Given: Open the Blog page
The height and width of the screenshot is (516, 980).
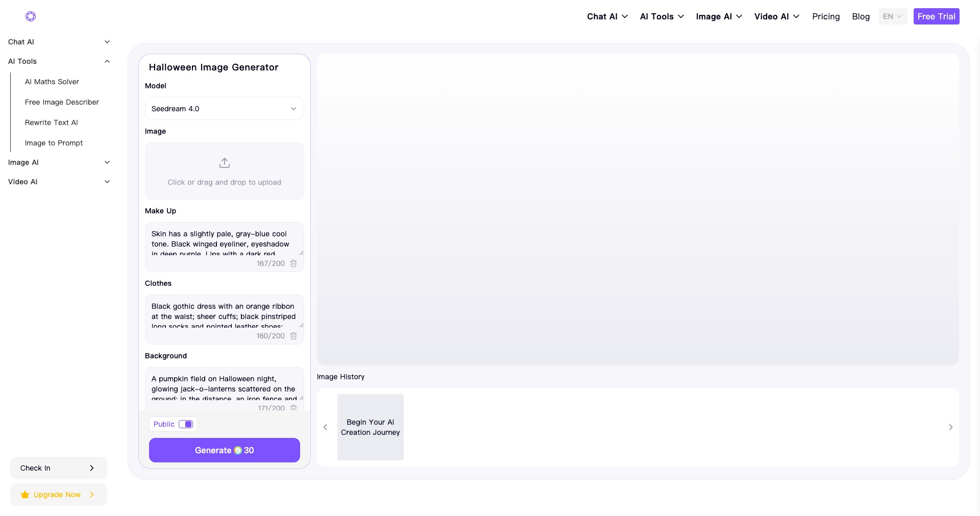Looking at the screenshot, I should pyautogui.click(x=861, y=16).
